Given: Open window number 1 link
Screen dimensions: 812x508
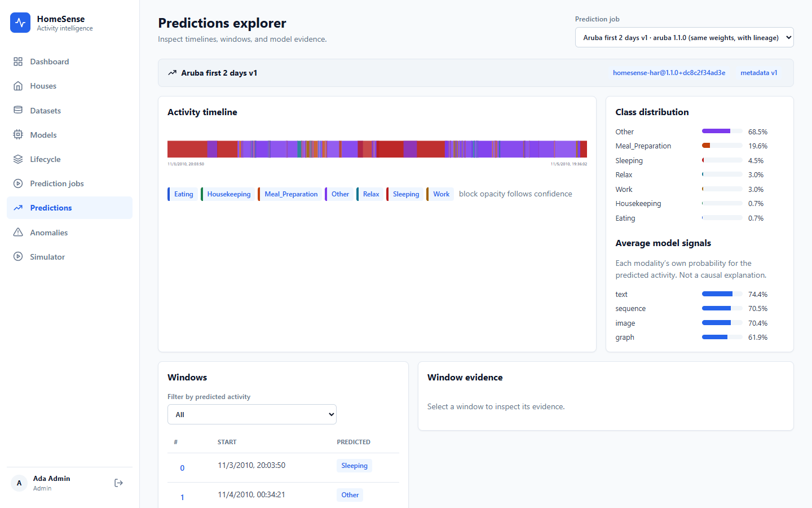Looking at the screenshot, I should click(182, 497).
